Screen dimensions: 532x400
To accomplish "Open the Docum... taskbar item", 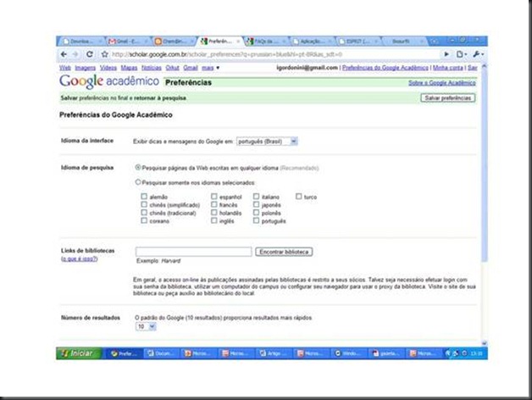I will point(161,353).
